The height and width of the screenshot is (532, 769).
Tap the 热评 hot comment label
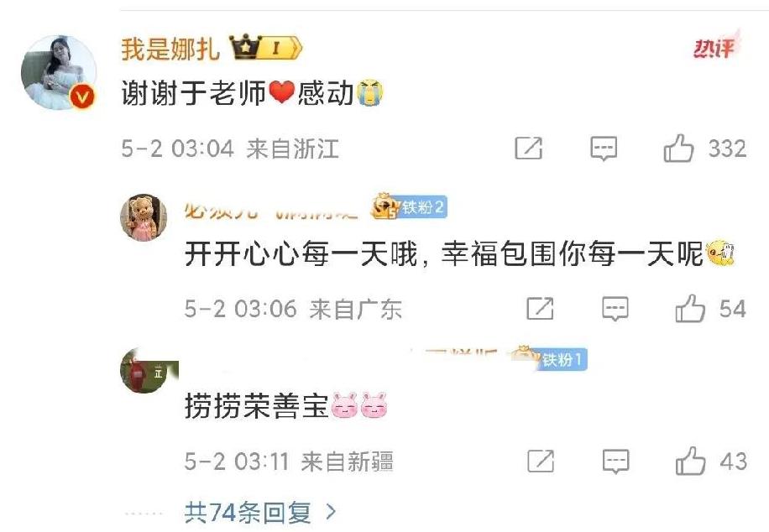[x=715, y=47]
